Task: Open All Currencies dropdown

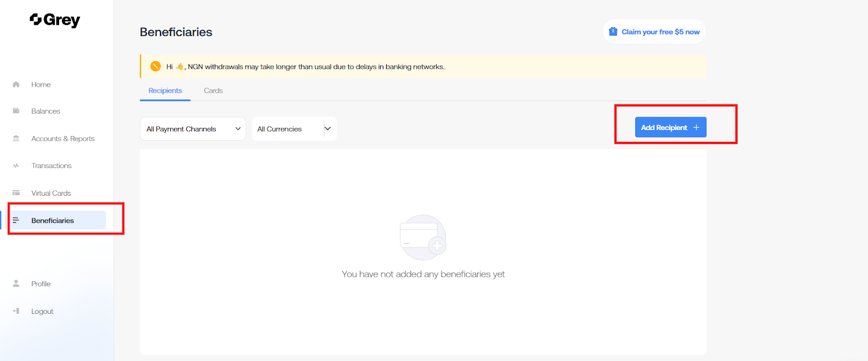Action: pos(294,129)
